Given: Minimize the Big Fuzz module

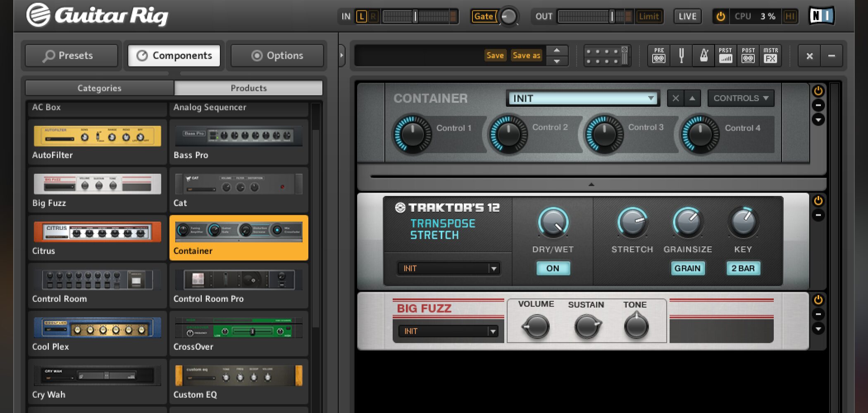Looking at the screenshot, I should (818, 314).
